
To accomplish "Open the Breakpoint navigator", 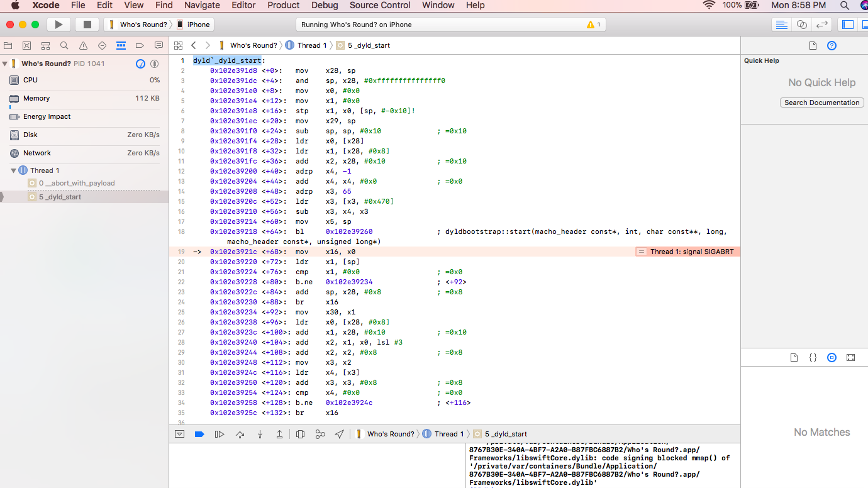I will (140, 45).
